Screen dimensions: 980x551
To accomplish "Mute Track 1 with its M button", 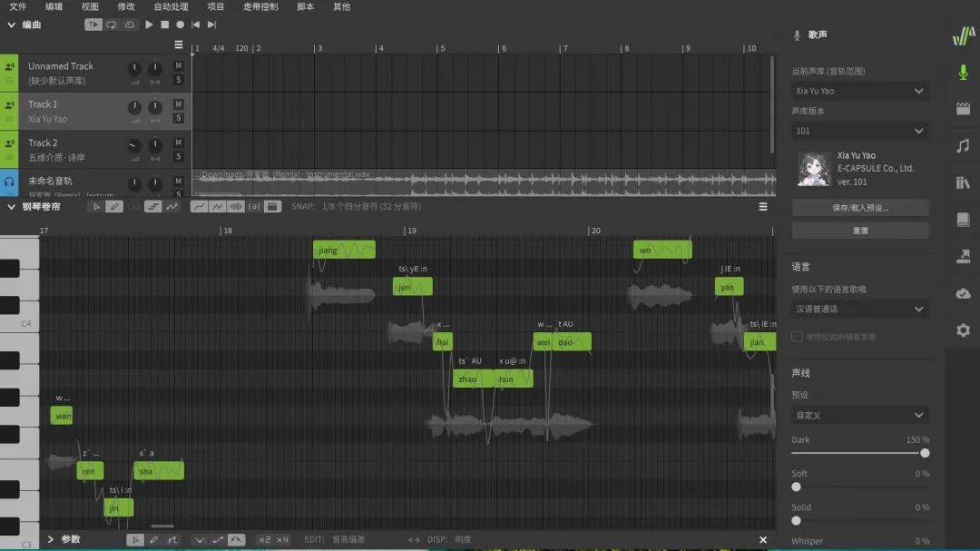I will click(x=179, y=104).
